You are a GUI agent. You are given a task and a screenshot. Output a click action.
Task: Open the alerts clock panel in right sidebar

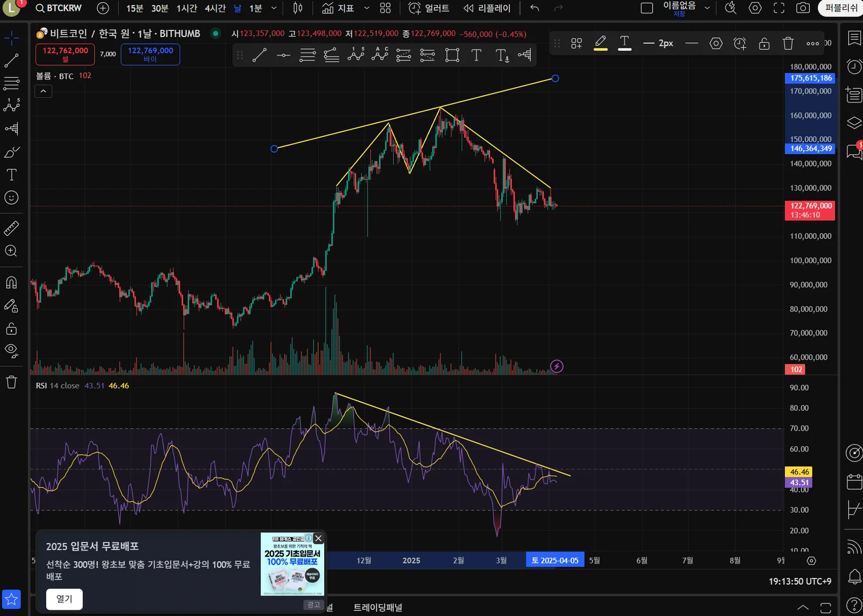854,67
